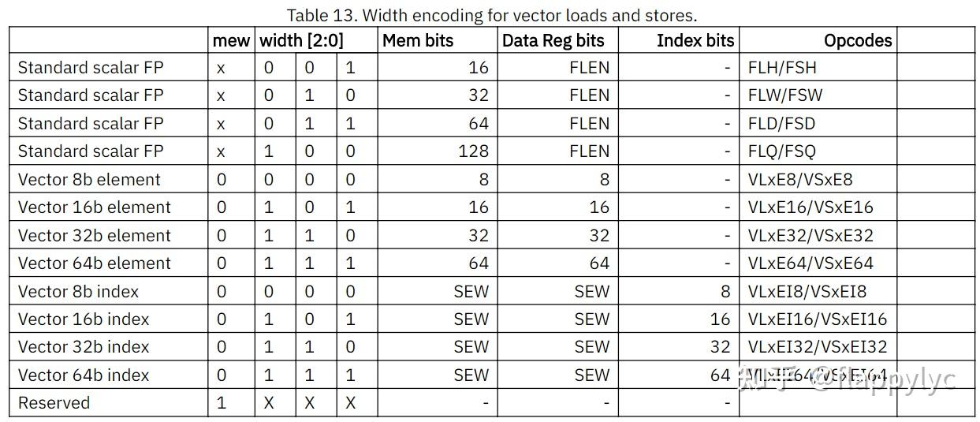This screenshot has width=980, height=422.
Task: Click the Vector 8b element row label
Action: (x=89, y=180)
